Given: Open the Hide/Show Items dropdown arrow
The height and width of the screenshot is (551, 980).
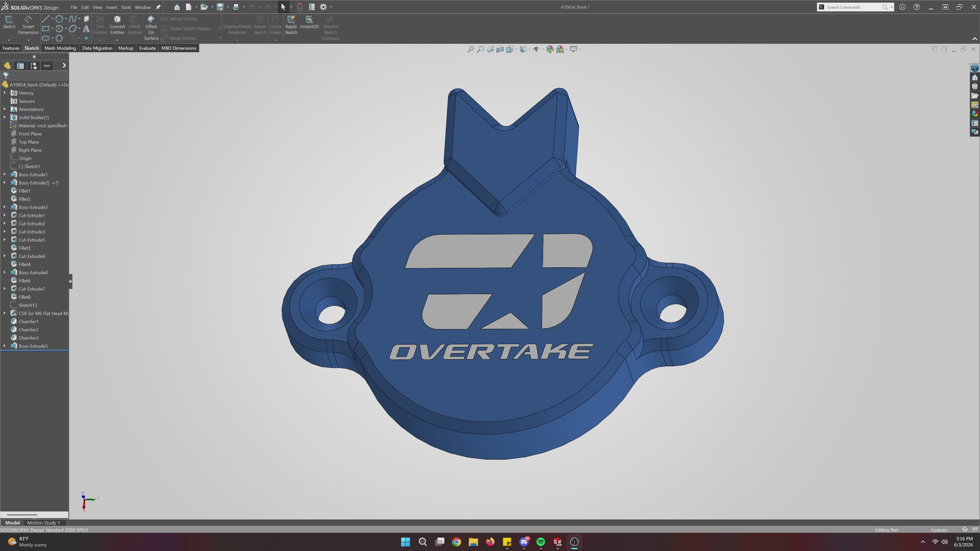Looking at the screenshot, I should pyautogui.click(x=543, y=49).
